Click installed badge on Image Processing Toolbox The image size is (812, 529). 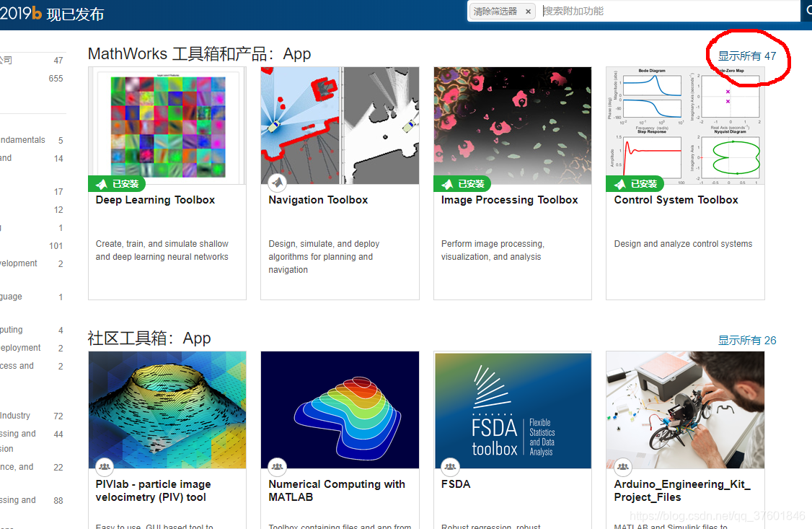coord(462,184)
